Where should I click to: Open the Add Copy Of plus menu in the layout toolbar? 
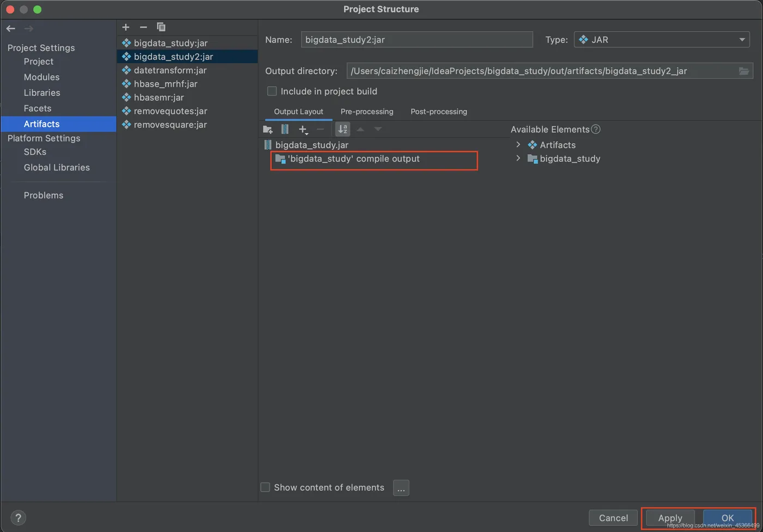[x=304, y=129]
